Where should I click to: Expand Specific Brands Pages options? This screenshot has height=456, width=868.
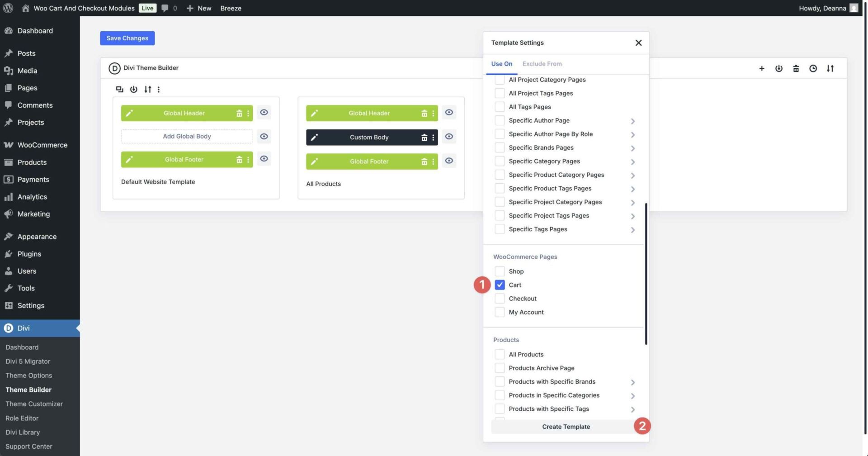coord(633,148)
